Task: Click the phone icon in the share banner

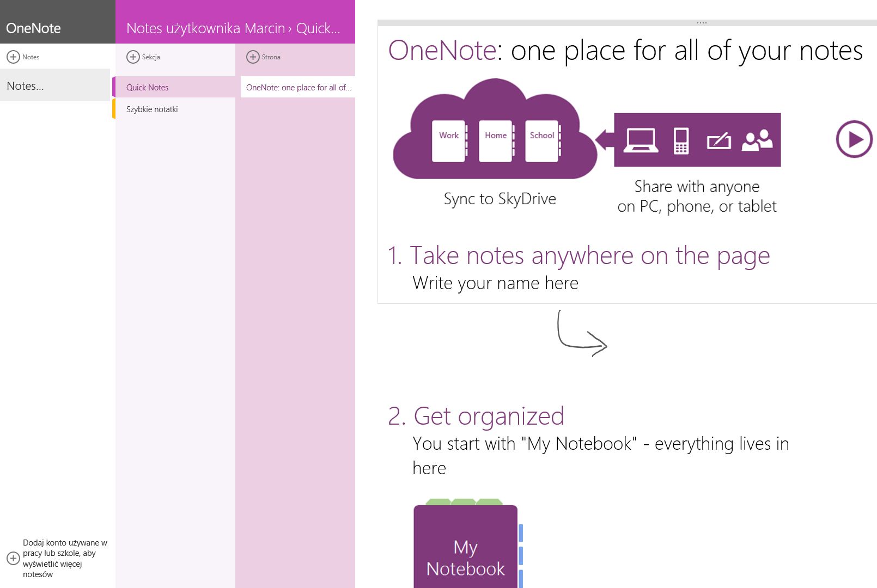Action: click(x=681, y=140)
